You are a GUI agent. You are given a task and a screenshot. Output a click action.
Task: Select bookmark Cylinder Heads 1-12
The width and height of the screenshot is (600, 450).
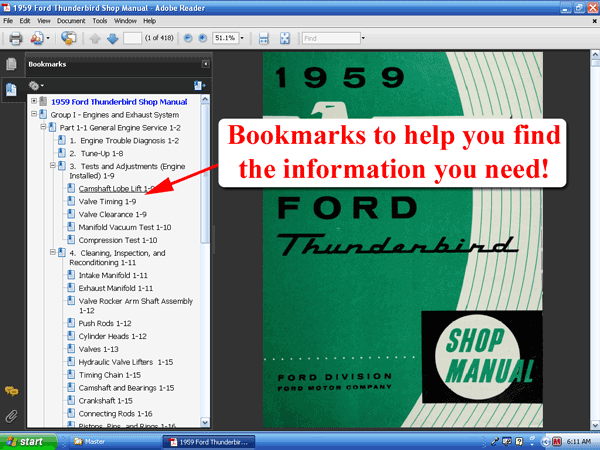[x=112, y=336]
